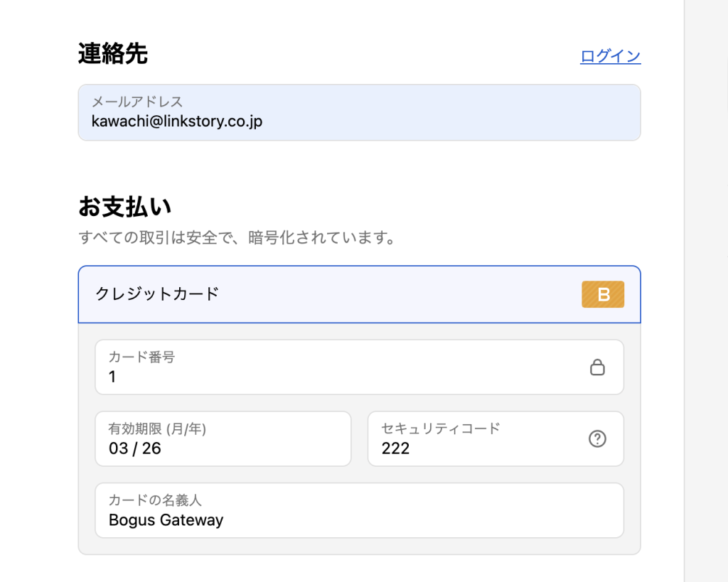
Task: Click the gray side panel on the right
Action: [x=706, y=284]
